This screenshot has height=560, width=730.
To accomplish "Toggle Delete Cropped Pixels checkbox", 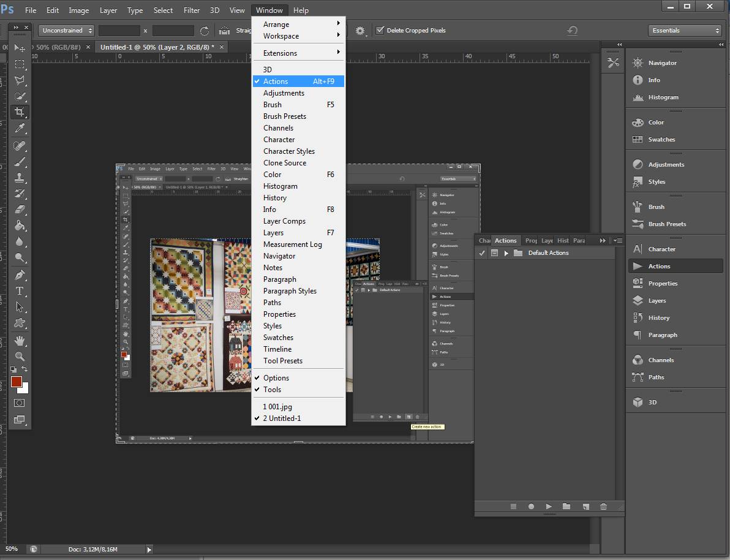I will 380,30.
